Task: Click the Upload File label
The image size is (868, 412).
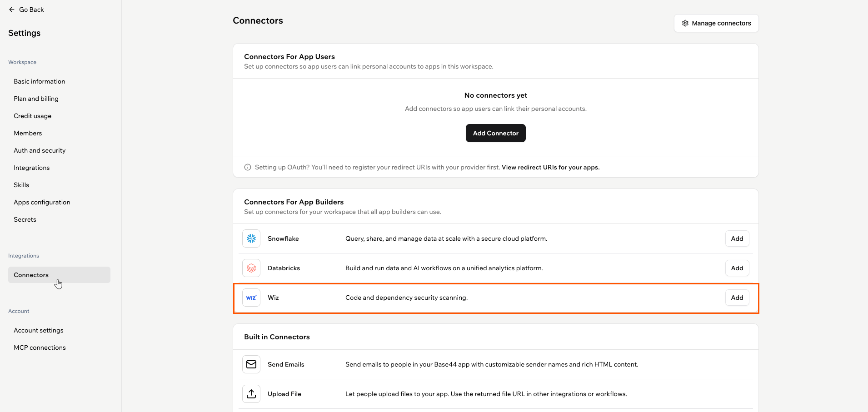Action: point(284,394)
